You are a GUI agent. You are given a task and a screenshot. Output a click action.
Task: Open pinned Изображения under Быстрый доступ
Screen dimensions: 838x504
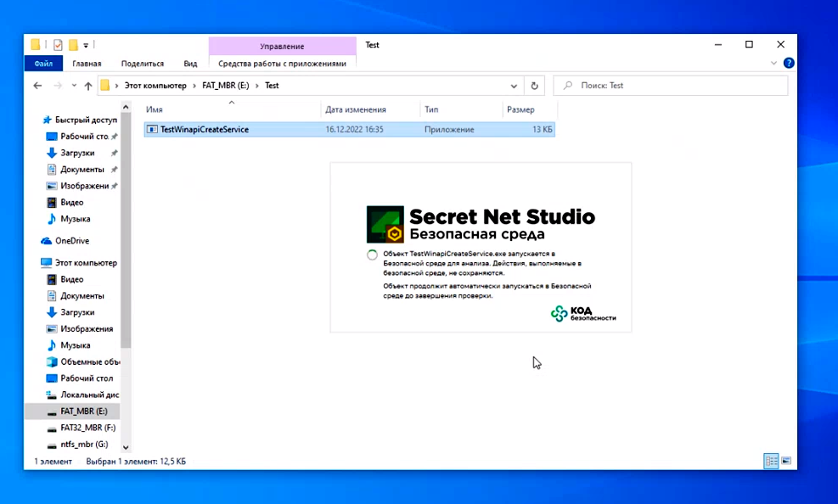pos(82,186)
